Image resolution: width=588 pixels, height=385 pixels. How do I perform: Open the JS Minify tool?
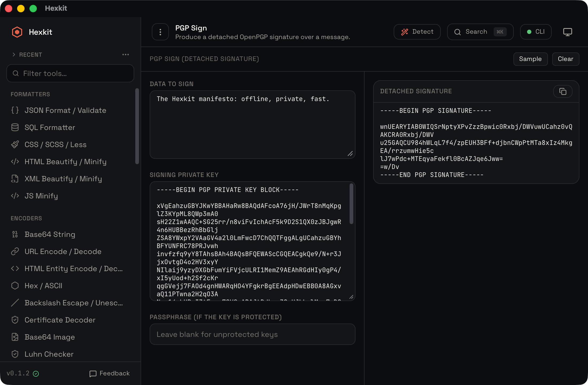click(x=70, y=196)
